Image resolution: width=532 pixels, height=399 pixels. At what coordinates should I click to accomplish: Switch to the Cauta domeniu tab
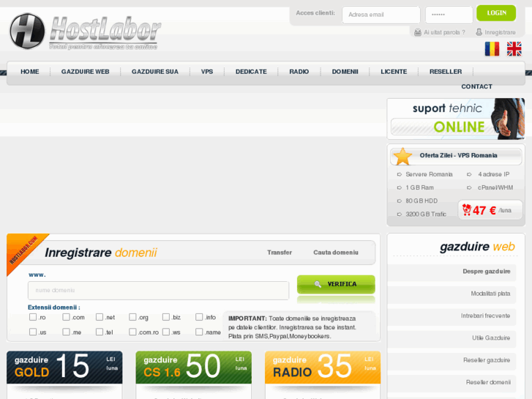336,253
